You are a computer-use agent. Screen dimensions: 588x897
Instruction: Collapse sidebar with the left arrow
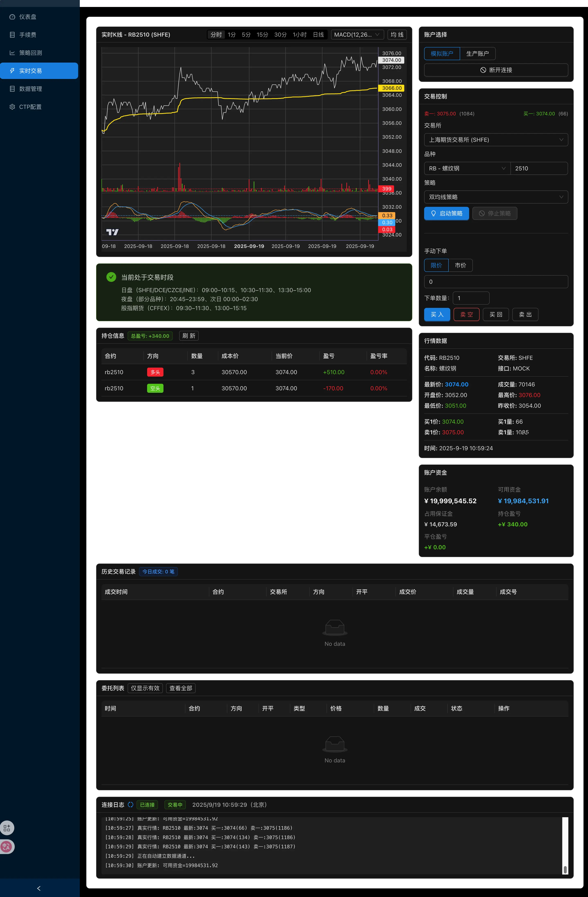pyautogui.click(x=39, y=888)
